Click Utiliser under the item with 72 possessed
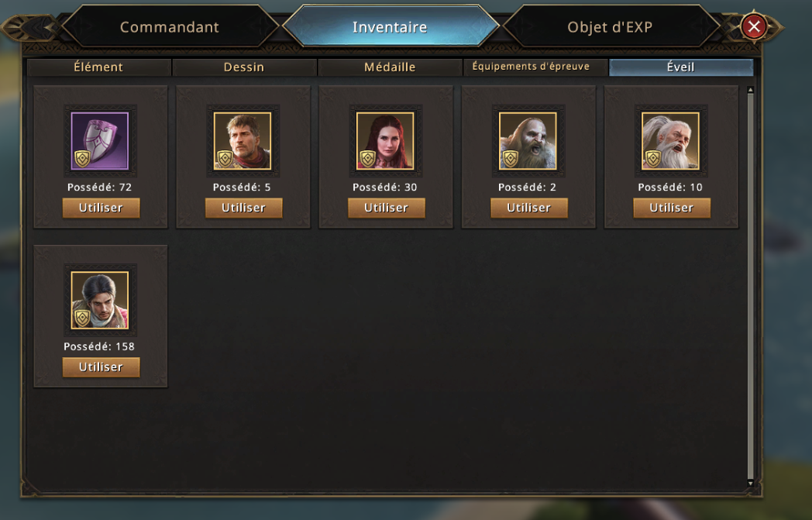This screenshot has width=812, height=520. 101,208
